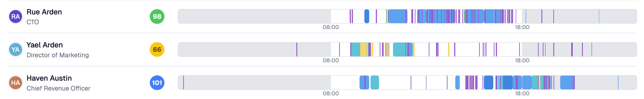Click Rue Arden's RA avatar icon

[16, 16]
